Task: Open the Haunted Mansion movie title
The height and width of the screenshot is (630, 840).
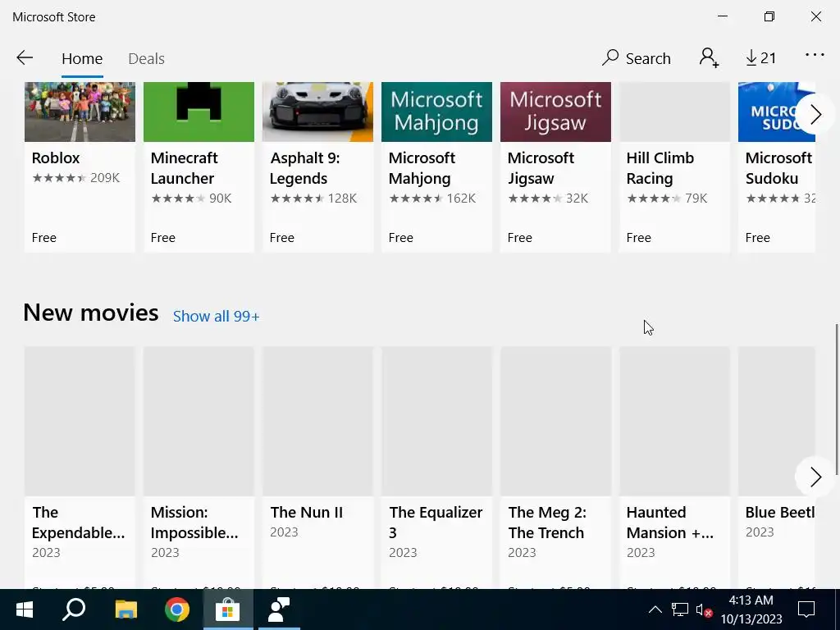Action: point(669,523)
